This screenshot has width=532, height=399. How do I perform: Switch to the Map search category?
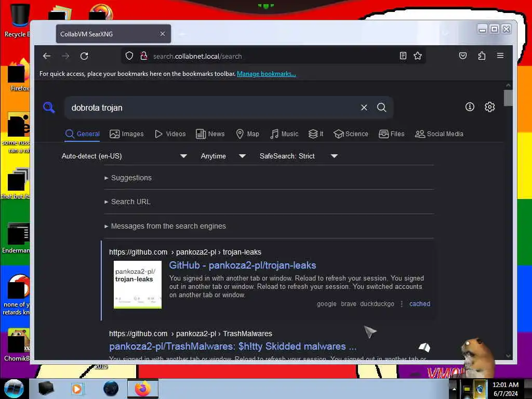point(248,134)
